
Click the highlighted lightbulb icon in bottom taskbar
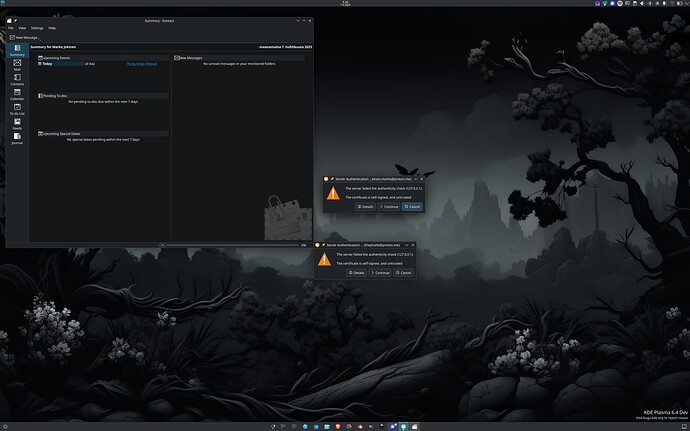tap(403, 426)
